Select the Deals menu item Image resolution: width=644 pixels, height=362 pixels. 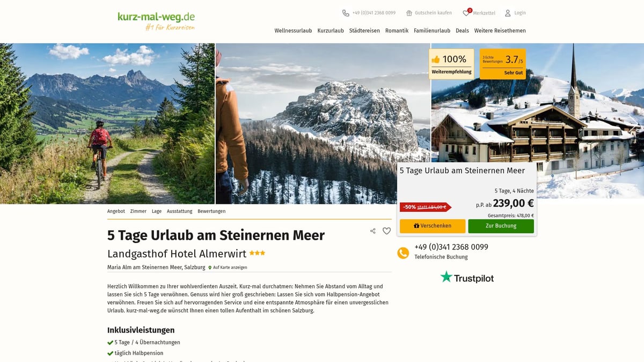coord(462,31)
